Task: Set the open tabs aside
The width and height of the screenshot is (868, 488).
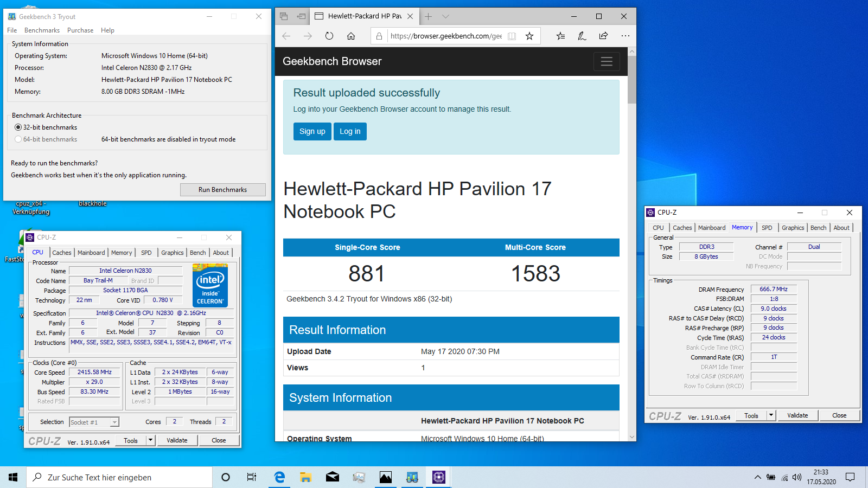Action: [x=302, y=16]
